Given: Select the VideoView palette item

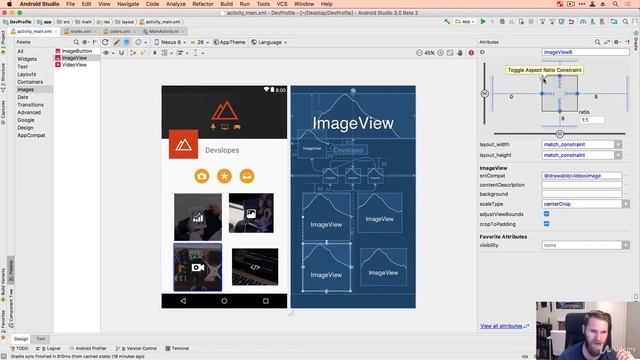Looking at the screenshot, I should (x=74, y=64).
